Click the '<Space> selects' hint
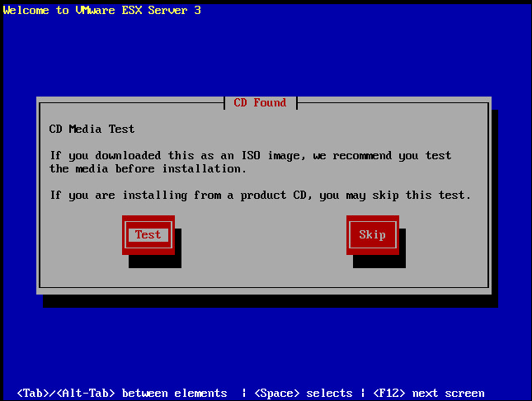 point(304,394)
